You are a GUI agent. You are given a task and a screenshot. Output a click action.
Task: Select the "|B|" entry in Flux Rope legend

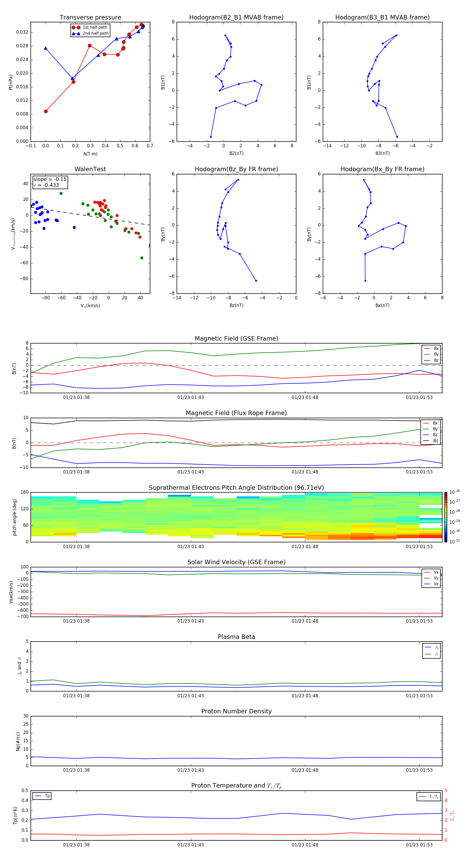click(431, 441)
